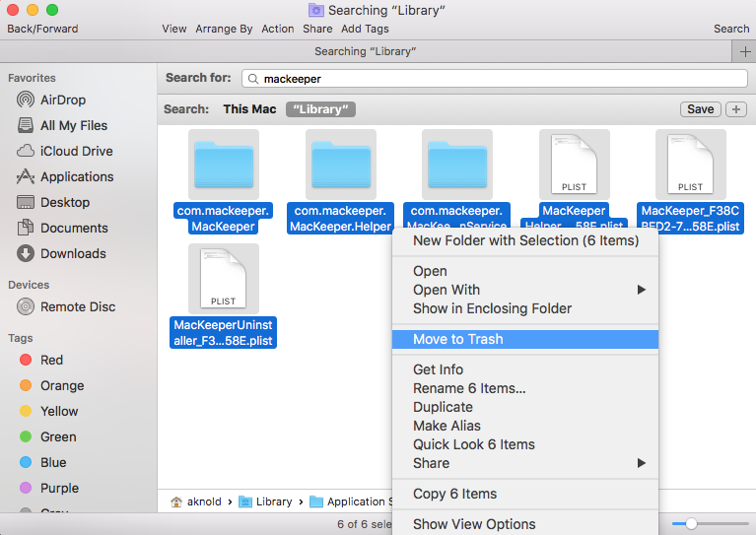The width and height of the screenshot is (756, 535).
Task: Select Open from context menu
Action: coord(525,271)
